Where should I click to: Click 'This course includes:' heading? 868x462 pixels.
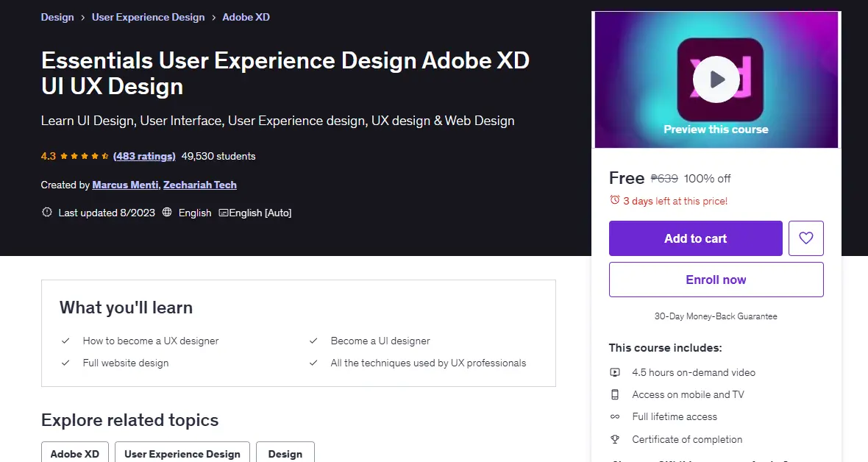pyautogui.click(x=666, y=348)
